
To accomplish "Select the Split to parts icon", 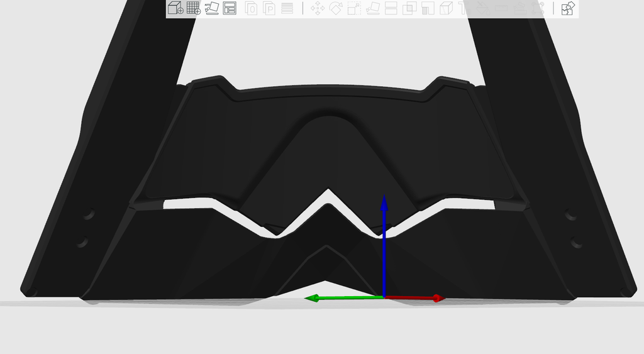I will pos(269,8).
